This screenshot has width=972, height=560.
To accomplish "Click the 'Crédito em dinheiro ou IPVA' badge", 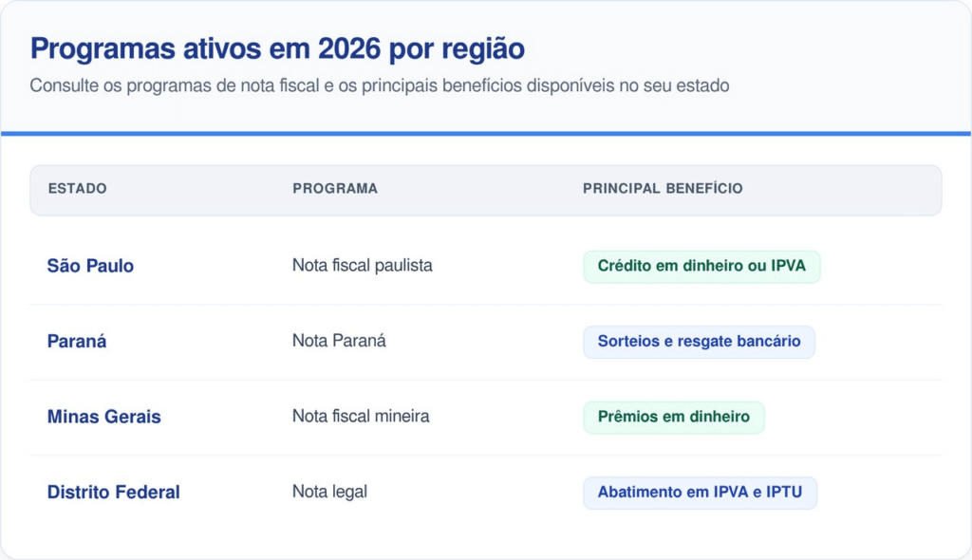I will (701, 266).
